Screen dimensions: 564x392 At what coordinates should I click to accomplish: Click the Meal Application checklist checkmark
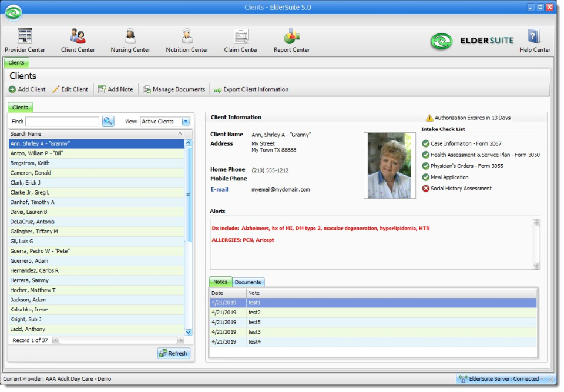426,177
